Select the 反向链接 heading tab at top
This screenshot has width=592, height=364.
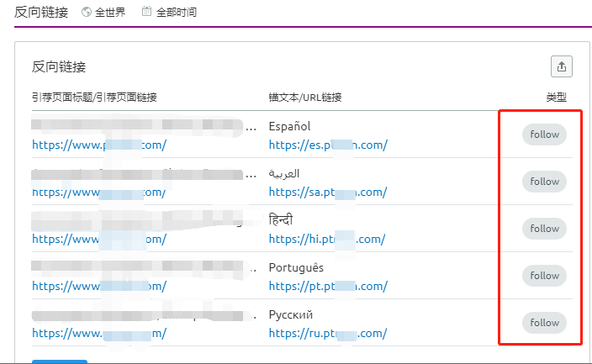(43, 12)
